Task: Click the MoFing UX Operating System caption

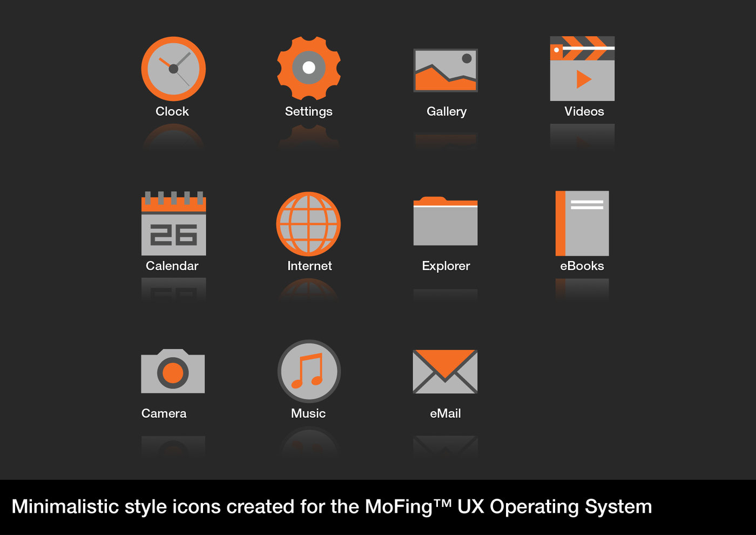Action: (332, 507)
